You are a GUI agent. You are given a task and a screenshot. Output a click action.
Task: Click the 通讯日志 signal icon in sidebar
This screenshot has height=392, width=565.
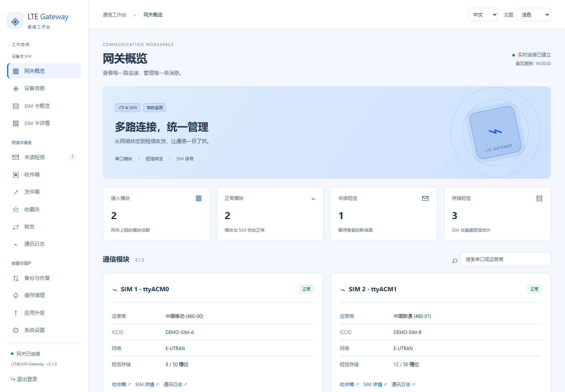tap(16, 244)
